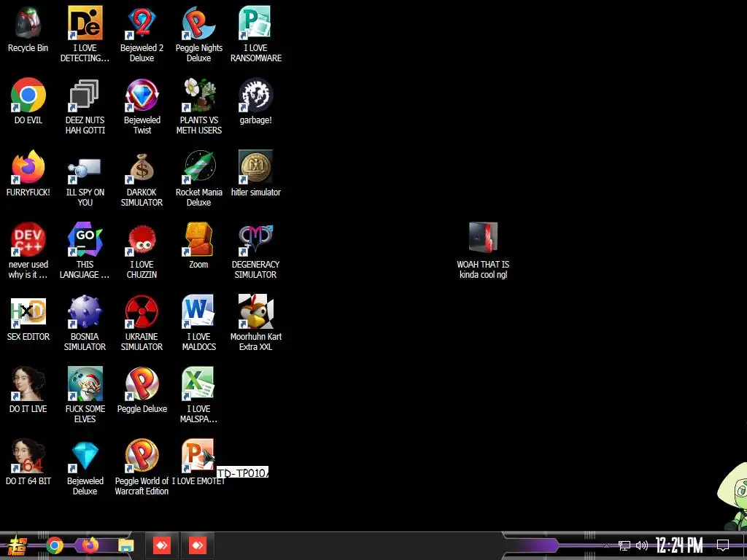Image resolution: width=747 pixels, height=560 pixels.
Task: Open the Start menu from the taskbar
Action: pyautogui.click(x=18, y=545)
